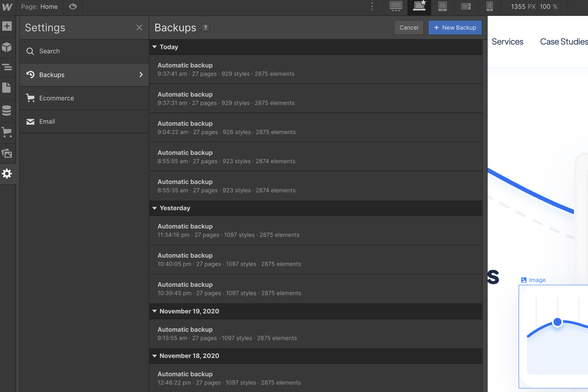Select the 11:34:16 pm automatic backup

tap(283, 230)
